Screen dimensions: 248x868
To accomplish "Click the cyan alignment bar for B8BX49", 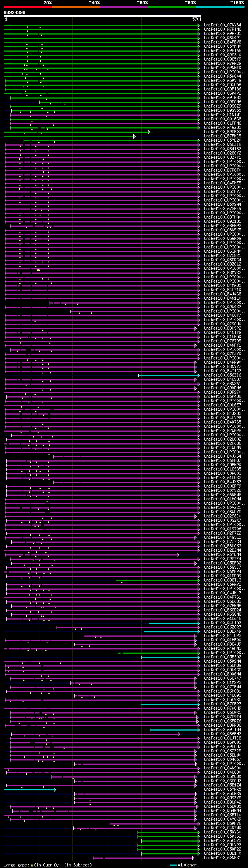I will [171, 632].
